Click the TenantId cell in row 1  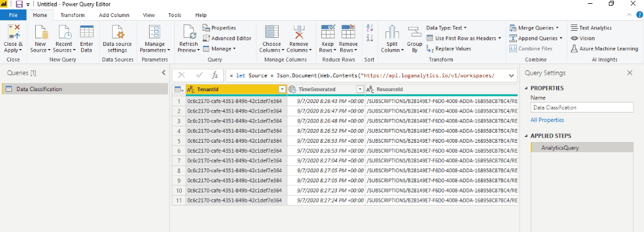pos(236,101)
